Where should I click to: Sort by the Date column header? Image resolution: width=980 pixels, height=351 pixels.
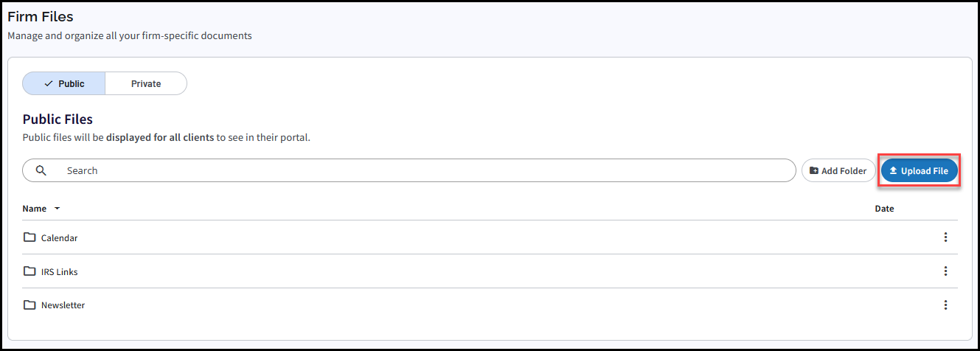[x=884, y=209]
